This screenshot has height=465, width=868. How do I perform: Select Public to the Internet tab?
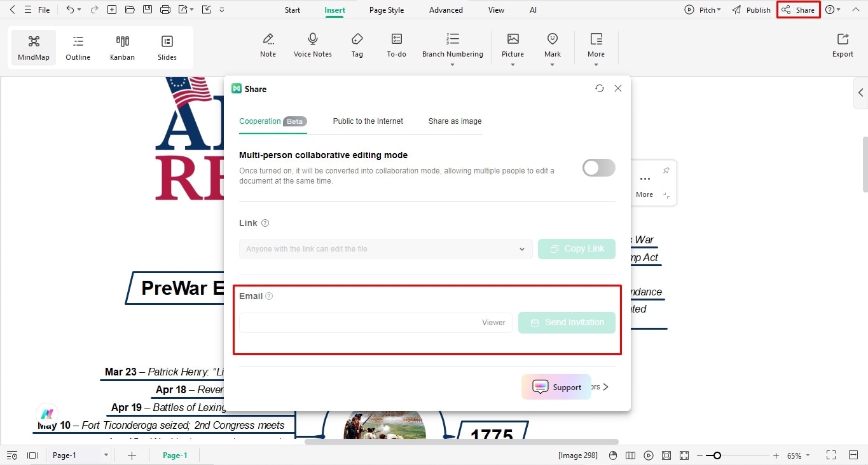coord(368,121)
